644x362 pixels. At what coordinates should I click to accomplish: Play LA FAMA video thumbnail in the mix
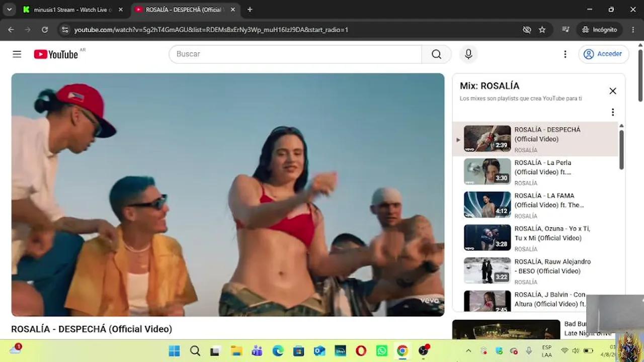point(487,205)
